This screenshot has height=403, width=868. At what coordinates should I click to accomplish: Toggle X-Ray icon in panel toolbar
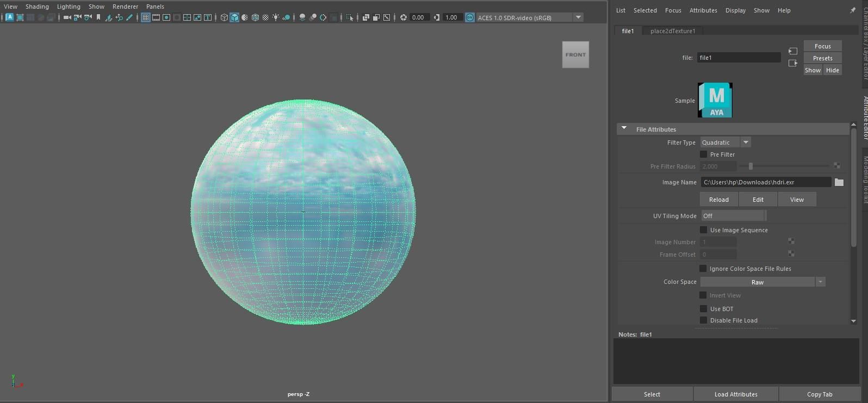point(366,17)
